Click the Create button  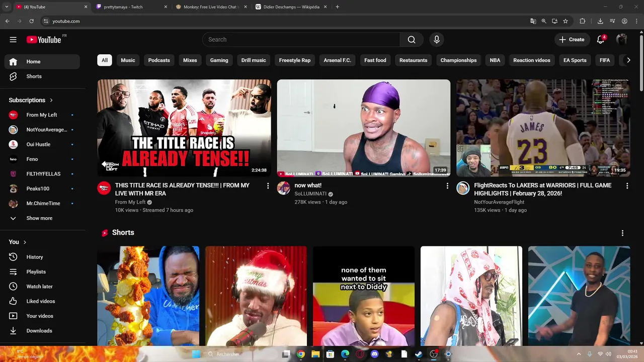point(572,40)
